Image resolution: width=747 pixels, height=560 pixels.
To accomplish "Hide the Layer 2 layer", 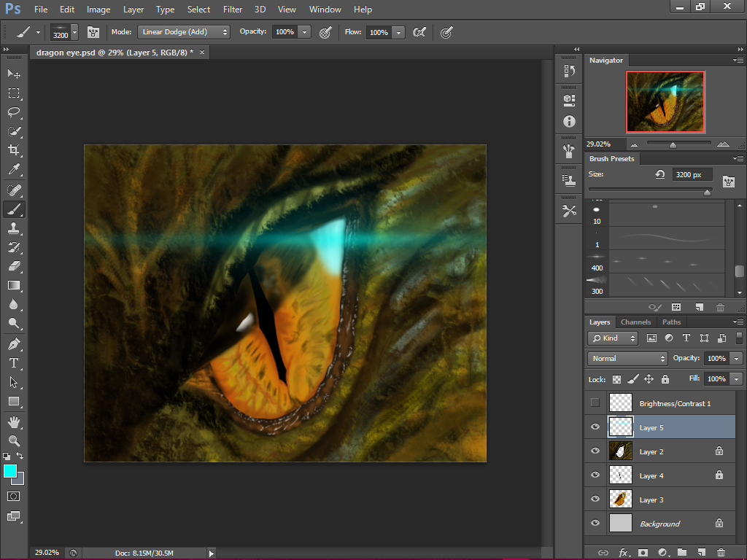I will point(595,451).
